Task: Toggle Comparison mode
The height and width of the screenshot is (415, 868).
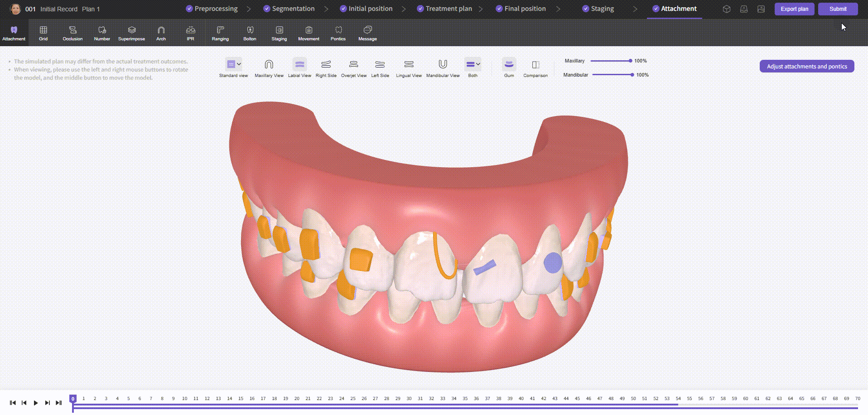Action: pyautogui.click(x=535, y=68)
